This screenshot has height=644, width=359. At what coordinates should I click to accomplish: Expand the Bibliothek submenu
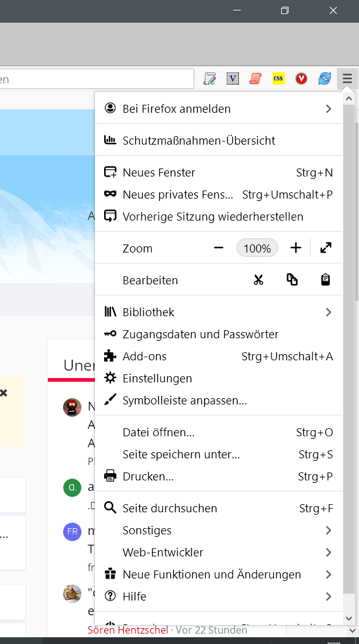pos(219,312)
